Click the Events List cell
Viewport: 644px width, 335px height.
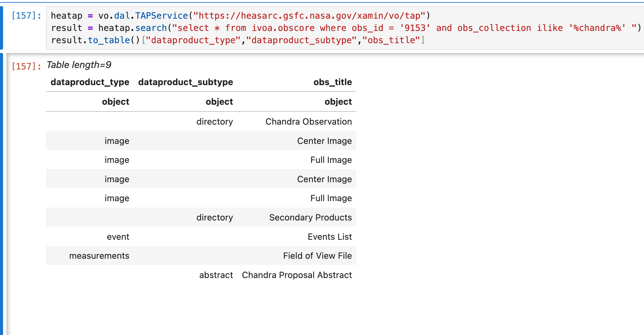[330, 237]
